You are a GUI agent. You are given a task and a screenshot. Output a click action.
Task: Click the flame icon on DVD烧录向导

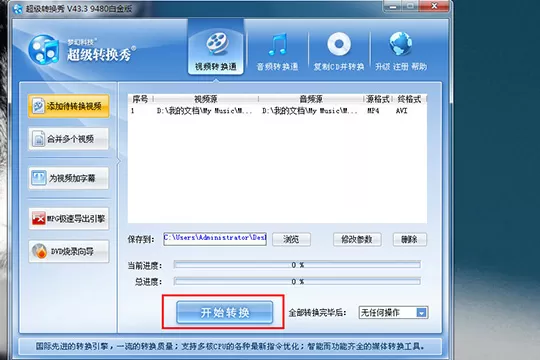coord(39,251)
